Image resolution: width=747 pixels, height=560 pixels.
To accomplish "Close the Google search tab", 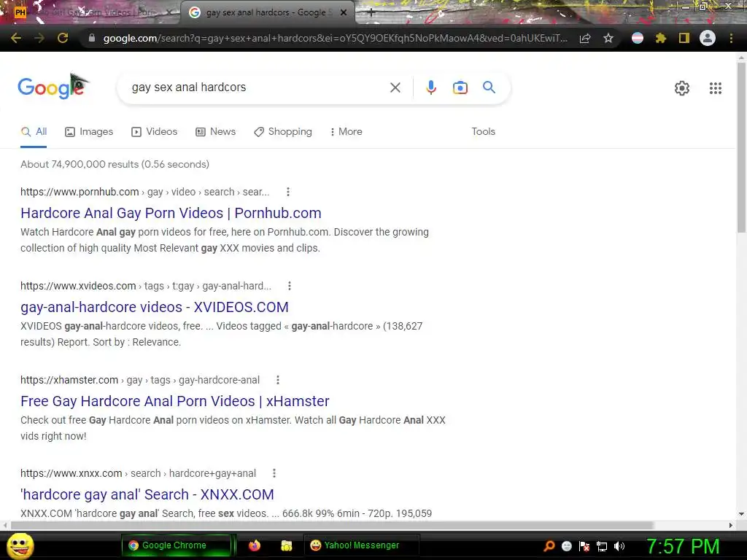I will (x=344, y=13).
